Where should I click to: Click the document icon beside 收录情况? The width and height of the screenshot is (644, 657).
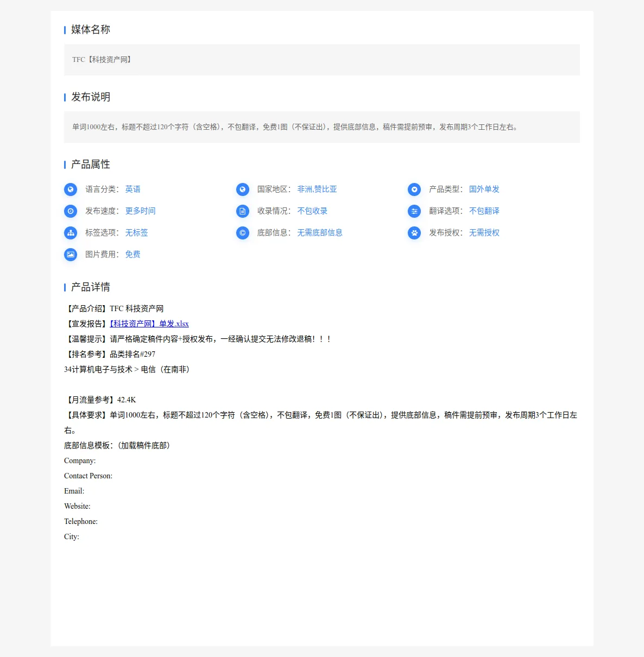coord(243,211)
